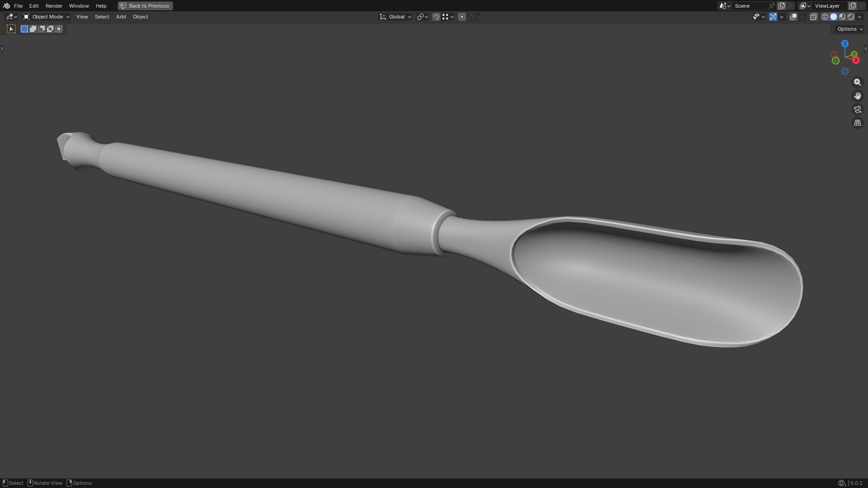Click the ViewLayer name field
The height and width of the screenshot is (488, 868).
830,6
